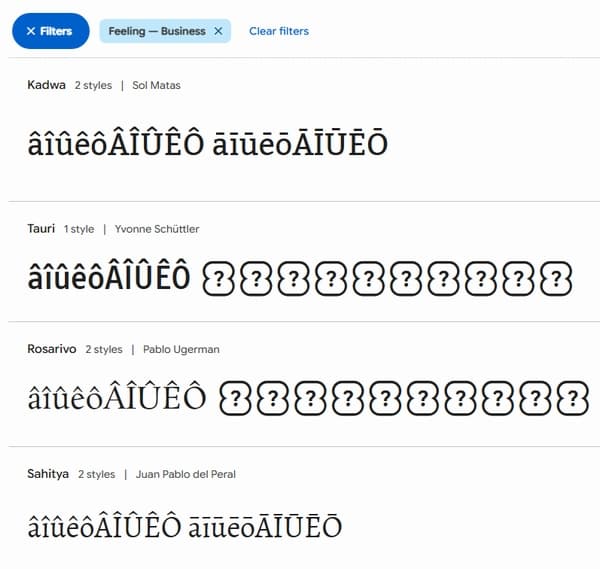Open designer Yvonne Schüttler
The width and height of the screenshot is (600, 569).
157,229
